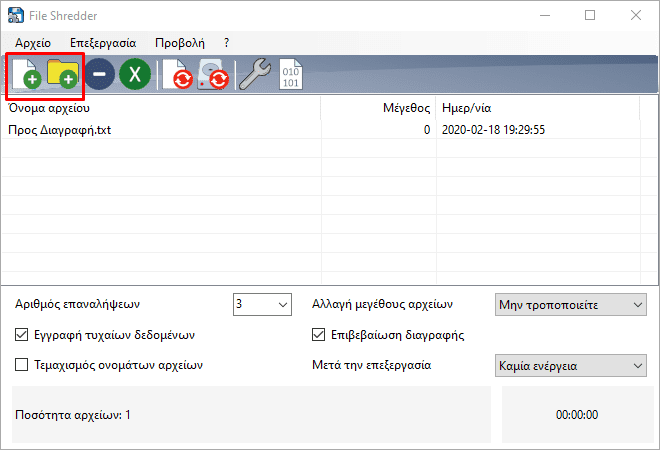Click the 010 101 binary file icon

(x=291, y=74)
